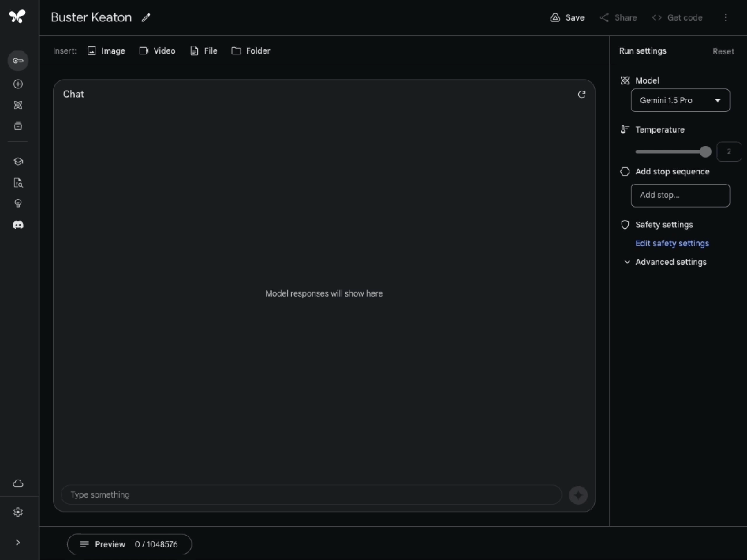This screenshot has height=560, width=747.
Task: Click the sparkle run button
Action: pos(578,495)
